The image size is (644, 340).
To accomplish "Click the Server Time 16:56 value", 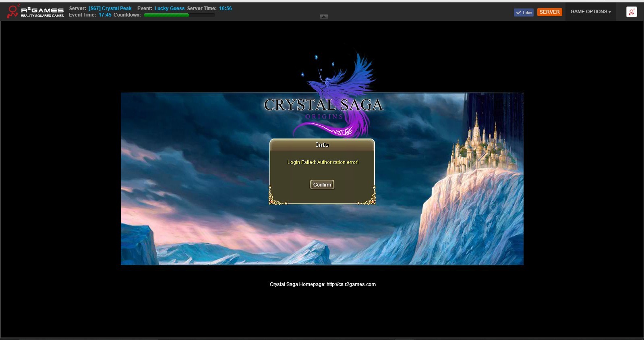I will coord(225,8).
